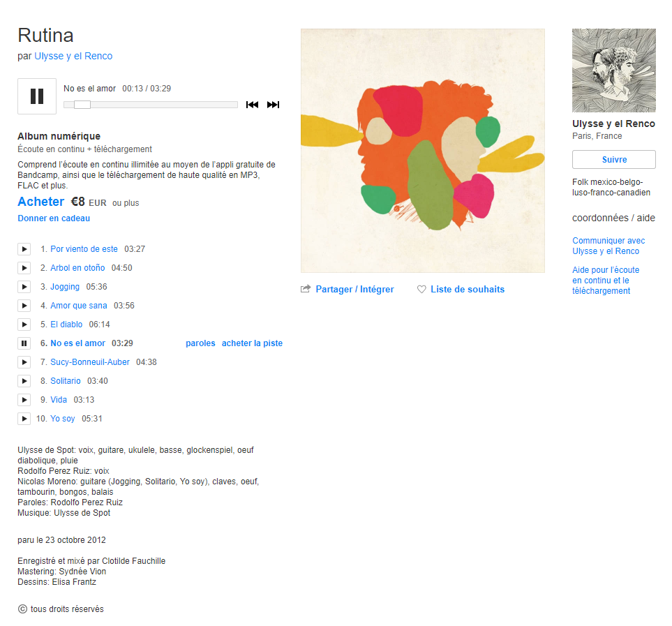The height and width of the screenshot is (626, 672).
Task: Skip to the previous track
Action: click(252, 105)
